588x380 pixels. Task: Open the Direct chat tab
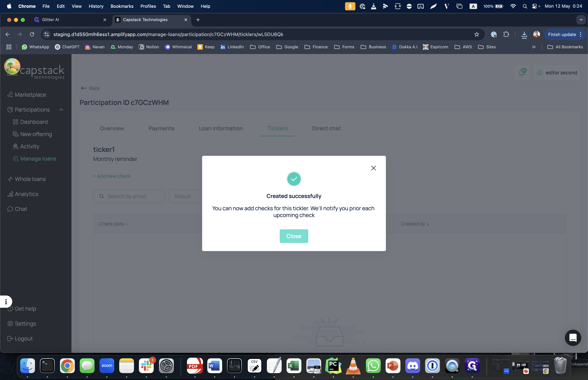[326, 128]
